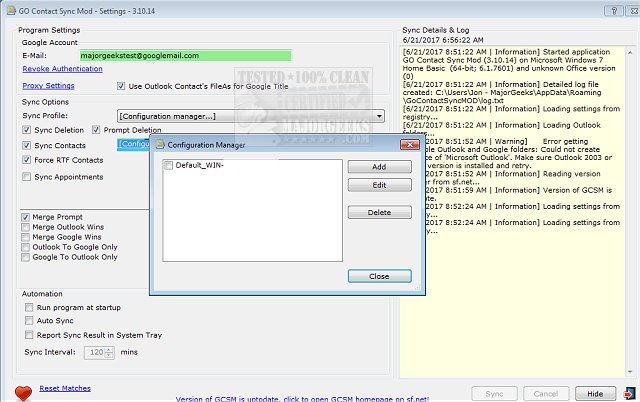Click the 'Started application' log entry

point(509,64)
